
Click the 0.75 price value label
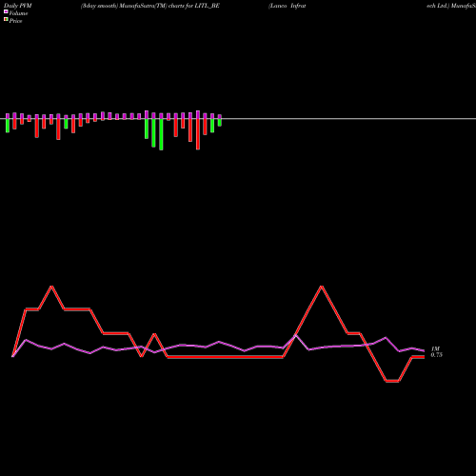pyautogui.click(x=437, y=355)
